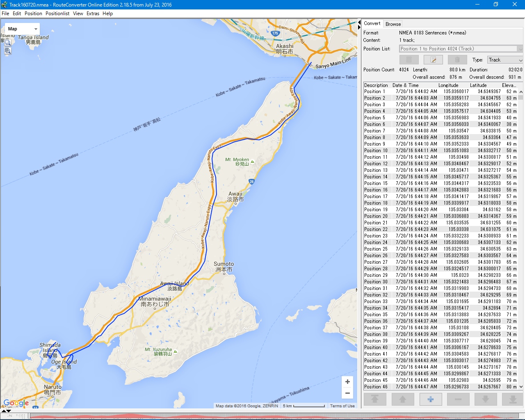The image size is (525, 420).
Task: Collapse the map panel using splitter arrow
Action: coord(359,22)
